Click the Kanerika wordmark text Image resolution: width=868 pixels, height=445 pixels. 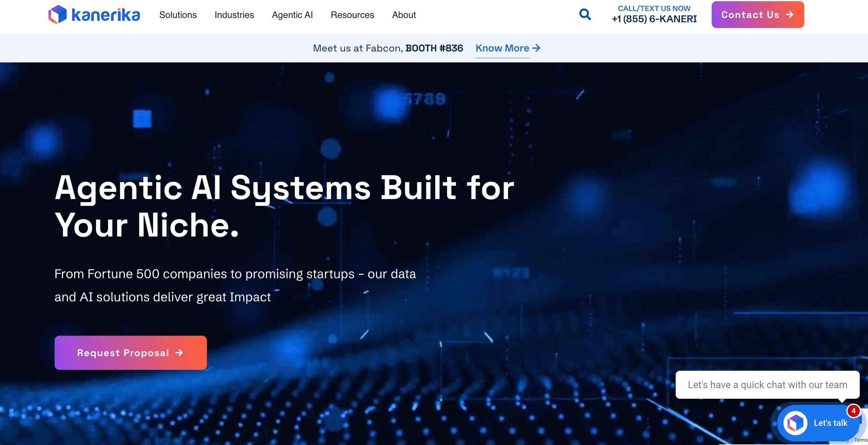click(x=105, y=15)
